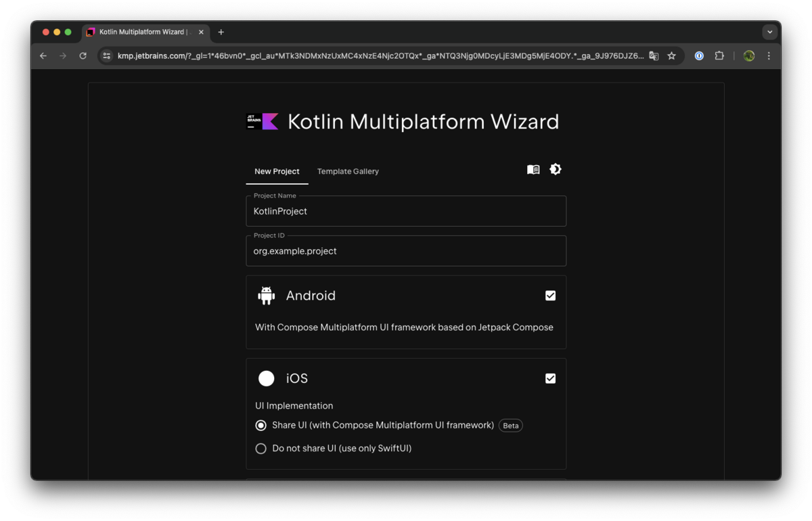Open the Chrome profile avatar

(749, 56)
